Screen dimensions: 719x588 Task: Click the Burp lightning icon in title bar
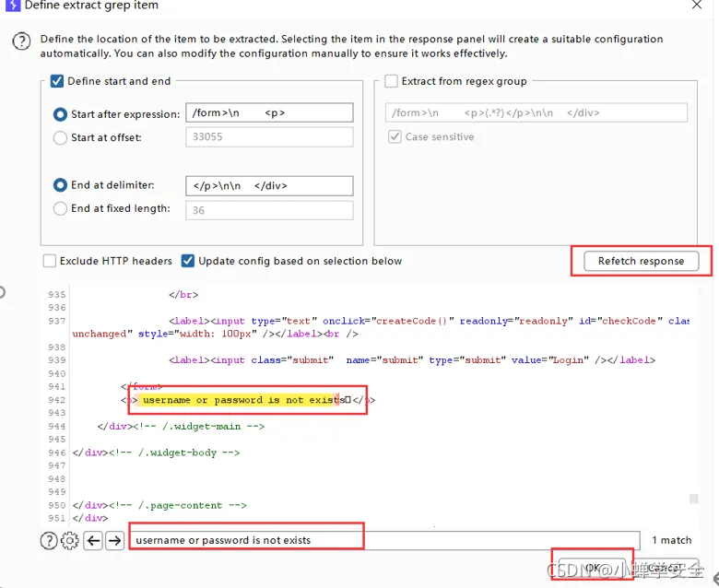[x=13, y=5]
